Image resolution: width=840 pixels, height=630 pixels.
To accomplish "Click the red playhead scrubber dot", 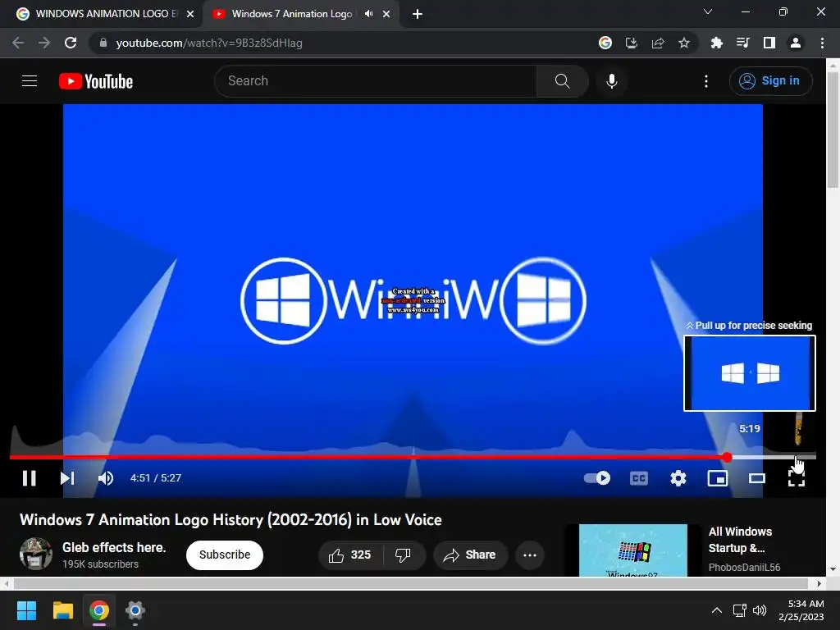I will coord(727,457).
